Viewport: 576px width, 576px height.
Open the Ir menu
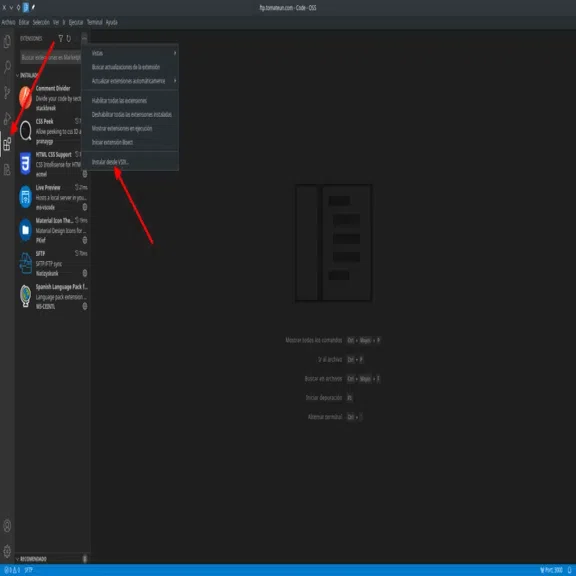[x=64, y=22]
